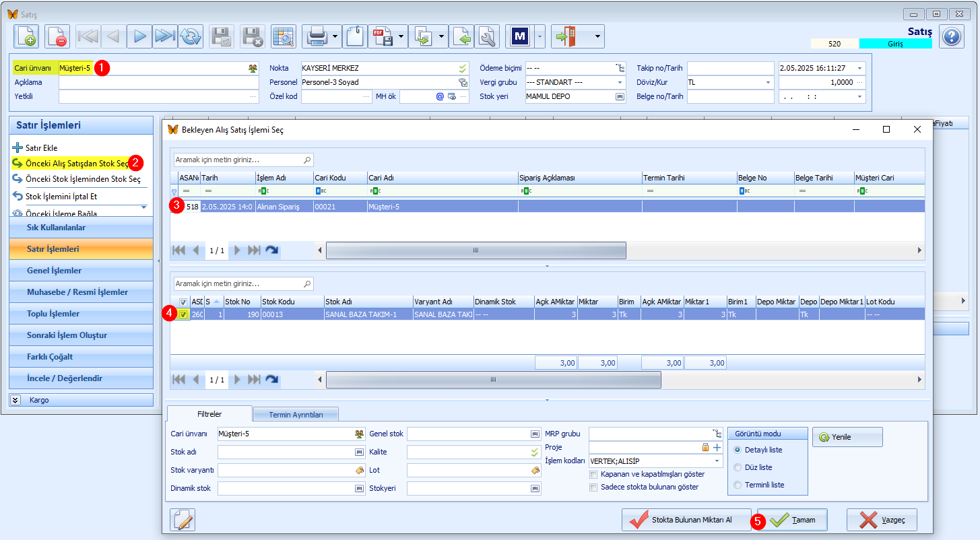Viewport: 980px width, 540px height.
Task: Click the wrench document settings icon
Action: point(487,36)
